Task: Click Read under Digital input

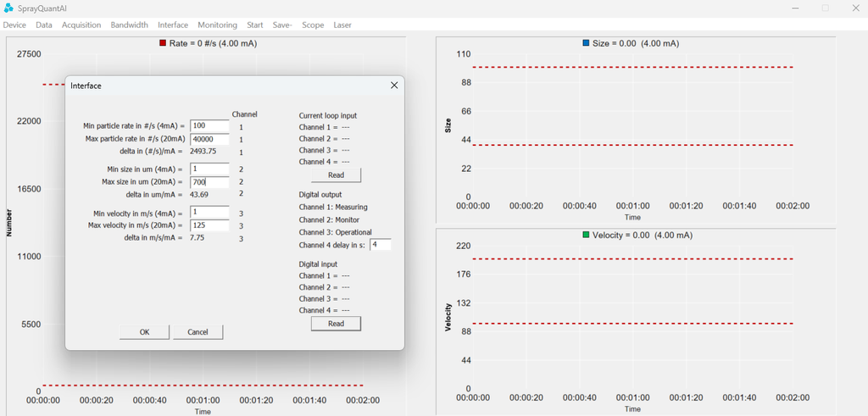Action: pyautogui.click(x=336, y=324)
